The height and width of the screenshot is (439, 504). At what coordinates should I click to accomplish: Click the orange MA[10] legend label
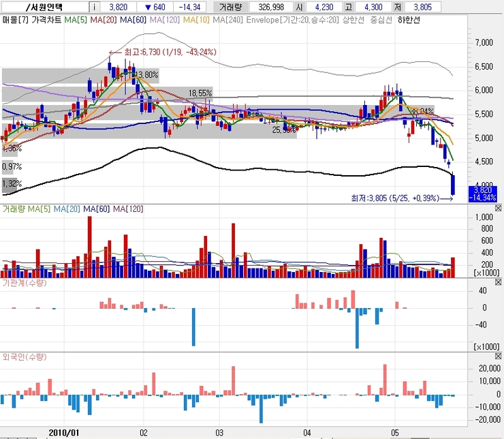pyautogui.click(x=196, y=20)
